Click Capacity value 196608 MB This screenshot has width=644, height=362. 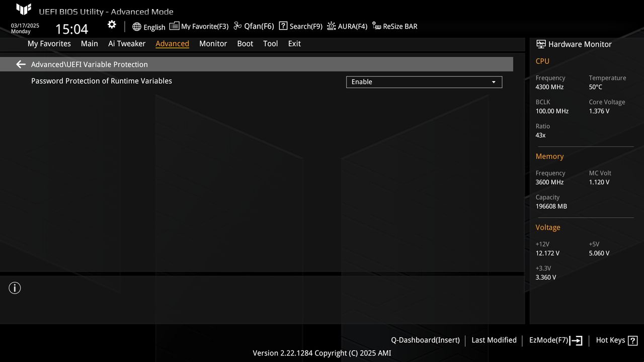click(551, 206)
